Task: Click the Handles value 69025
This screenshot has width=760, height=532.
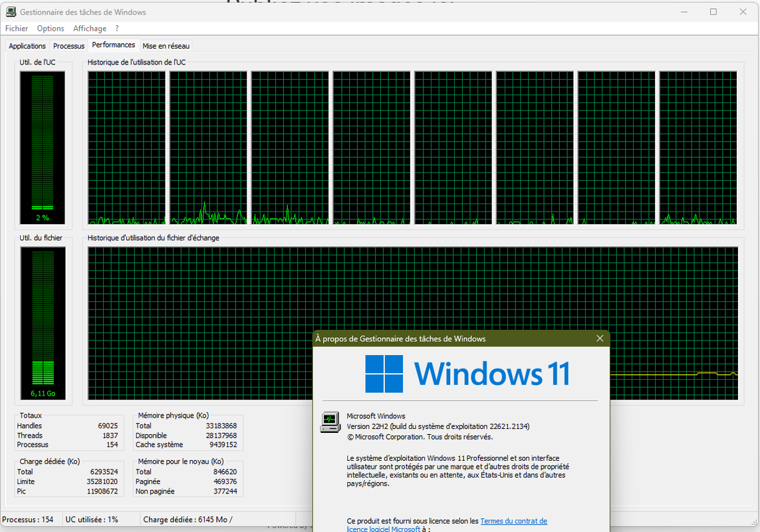Action: point(108,426)
